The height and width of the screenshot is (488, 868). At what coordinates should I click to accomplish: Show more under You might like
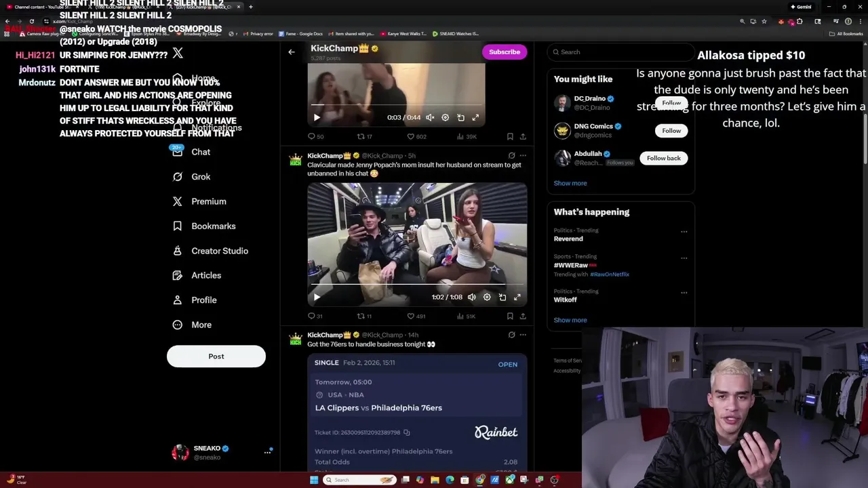click(570, 183)
